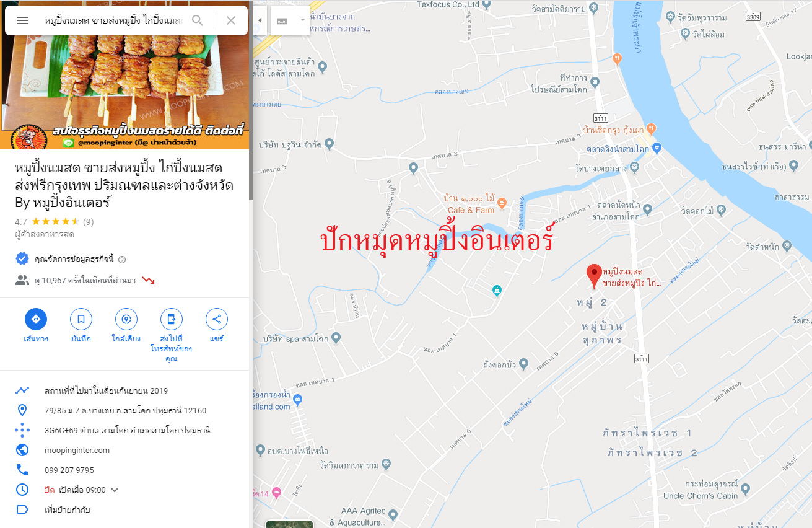Share this place via แชร์ icon
This screenshot has height=528, width=812.
(x=217, y=320)
